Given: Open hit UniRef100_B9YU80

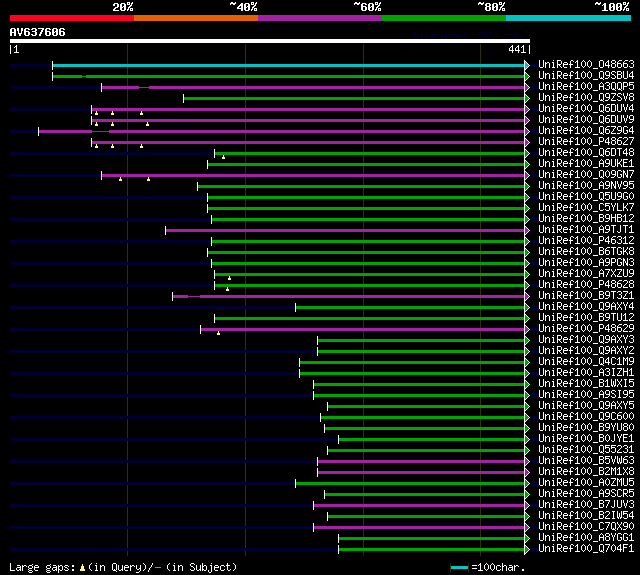Looking at the screenshot, I should tap(586, 428).
